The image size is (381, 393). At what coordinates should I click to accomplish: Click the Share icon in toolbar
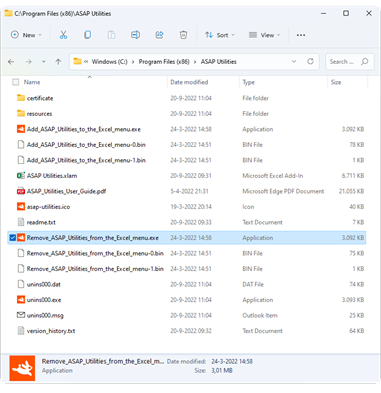point(159,35)
